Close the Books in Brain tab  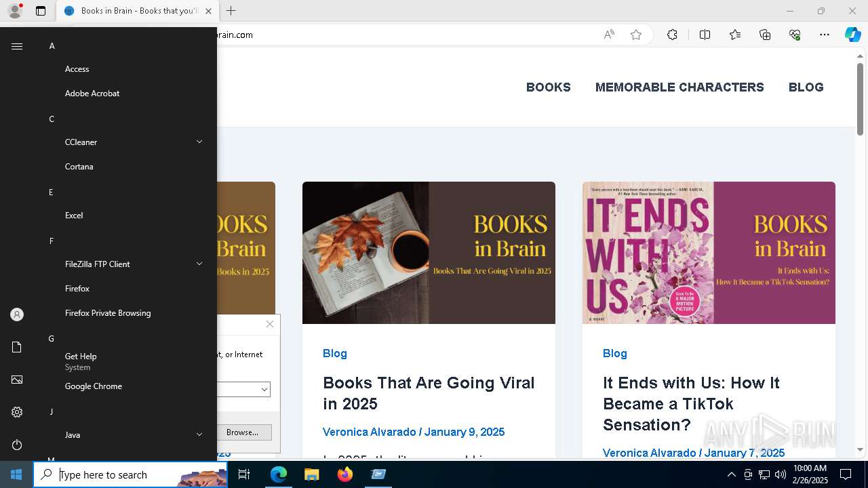[x=208, y=11]
